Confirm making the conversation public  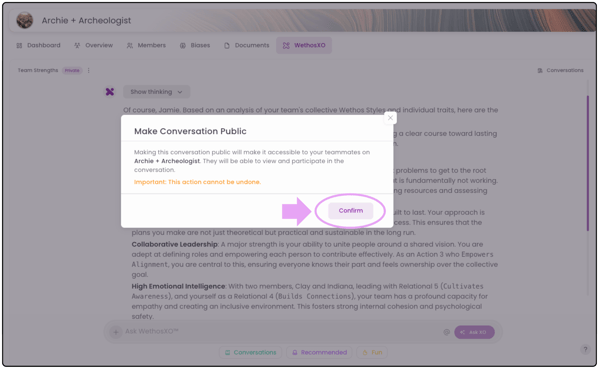tap(350, 211)
